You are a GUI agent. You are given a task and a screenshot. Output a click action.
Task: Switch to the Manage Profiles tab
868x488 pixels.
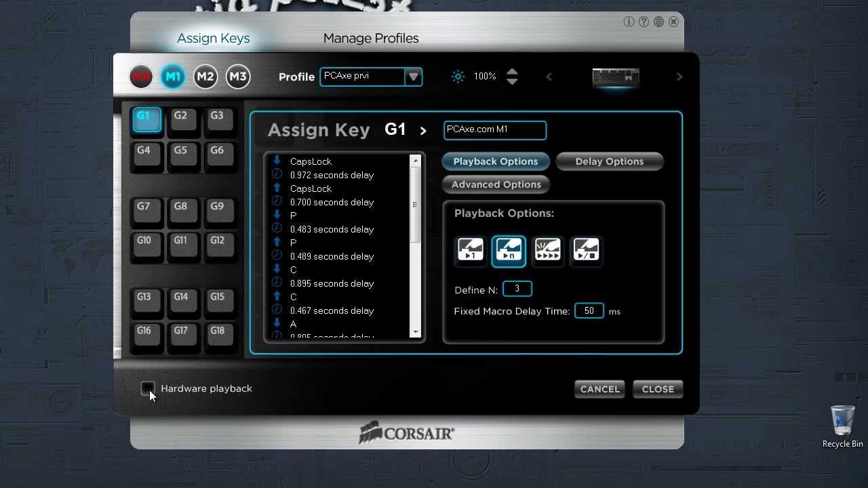371,38
